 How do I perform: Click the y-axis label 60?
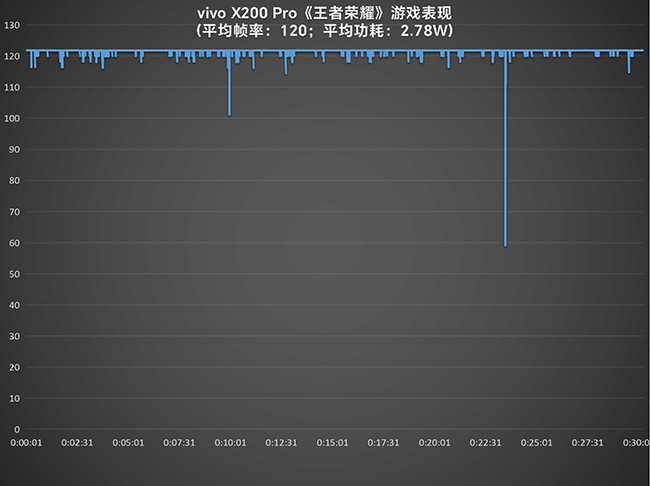(x=15, y=243)
